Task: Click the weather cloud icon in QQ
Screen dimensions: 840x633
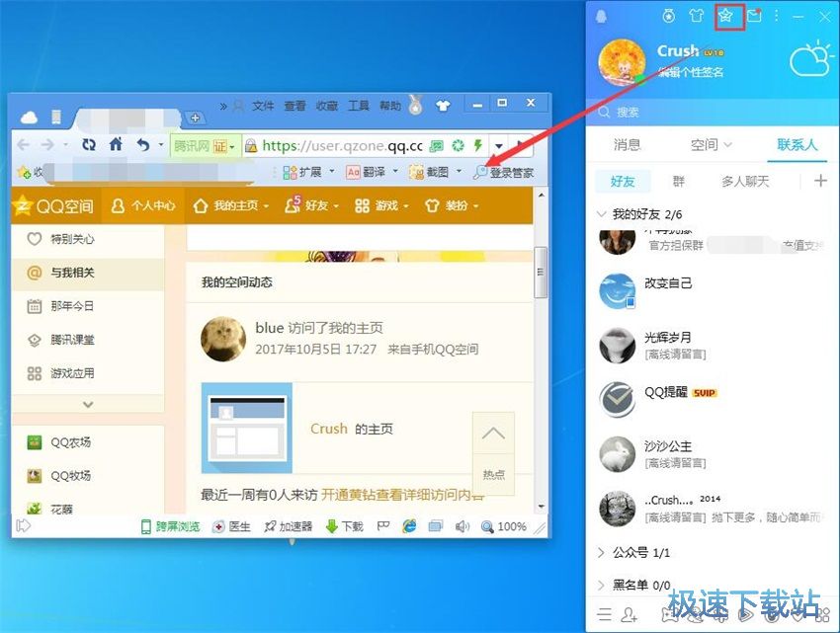Action: tap(811, 58)
